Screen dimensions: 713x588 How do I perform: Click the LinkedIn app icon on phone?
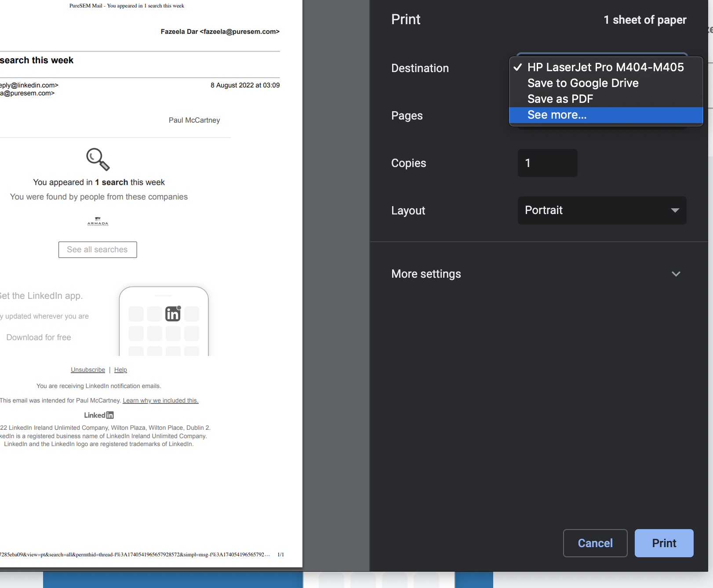pyautogui.click(x=173, y=313)
